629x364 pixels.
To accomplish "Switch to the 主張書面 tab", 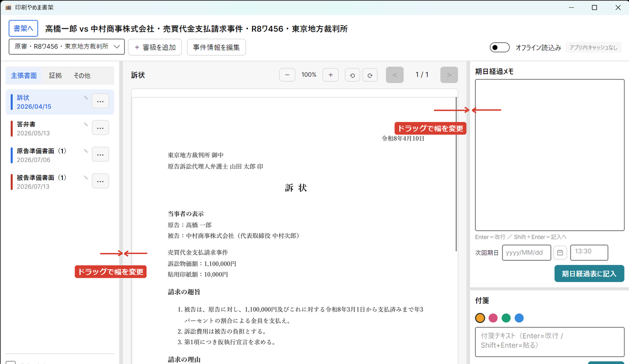I will [24, 75].
